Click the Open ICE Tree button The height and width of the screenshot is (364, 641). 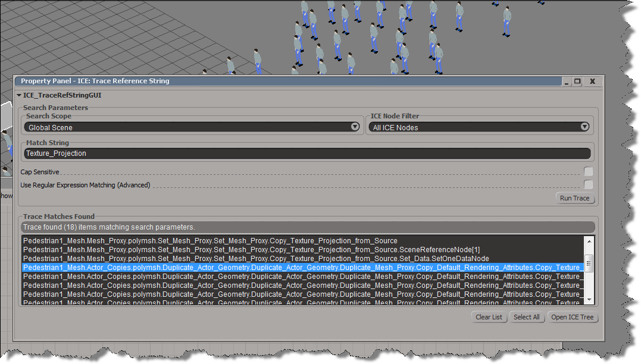[572, 317]
